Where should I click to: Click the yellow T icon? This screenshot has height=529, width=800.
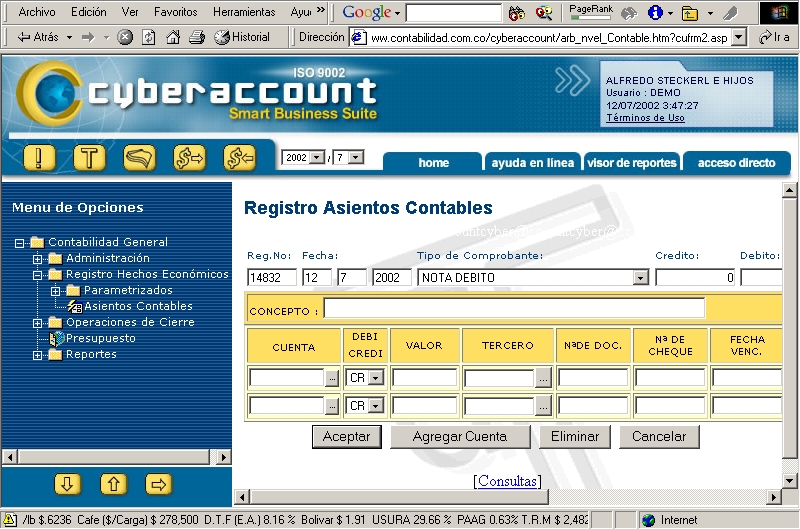click(x=89, y=158)
